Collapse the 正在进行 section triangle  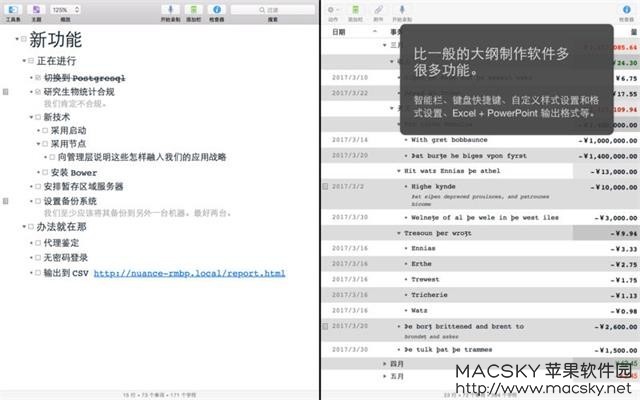pyautogui.click(x=24, y=61)
